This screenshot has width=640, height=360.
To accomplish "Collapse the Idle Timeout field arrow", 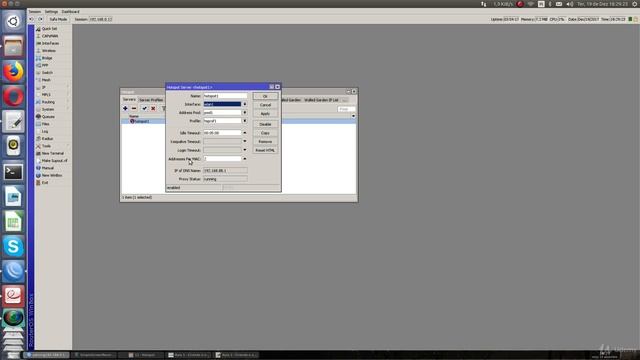I will point(245,133).
